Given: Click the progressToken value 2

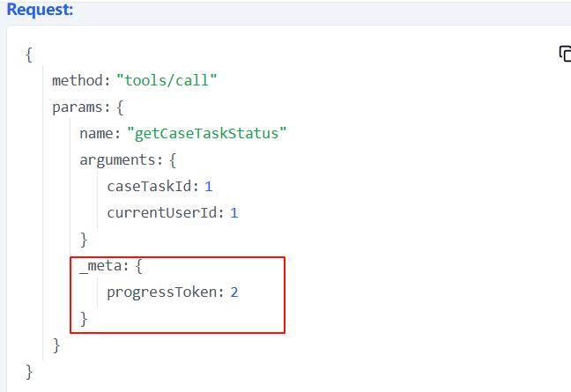Looking at the screenshot, I should [234, 292].
